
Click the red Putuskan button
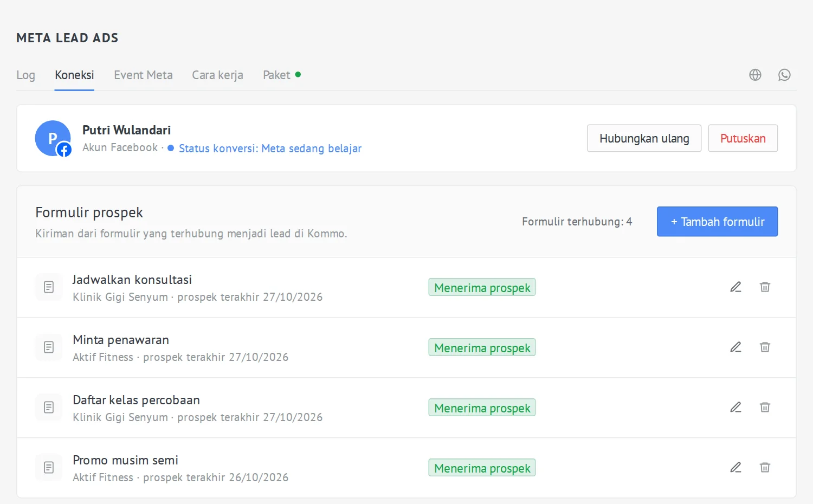pos(743,138)
